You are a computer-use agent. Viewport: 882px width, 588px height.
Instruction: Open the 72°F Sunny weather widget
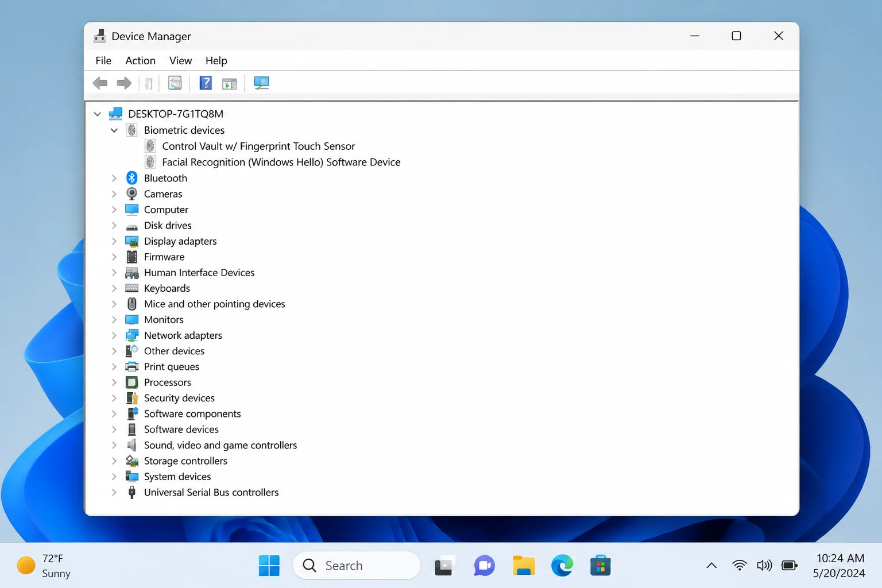tap(44, 566)
